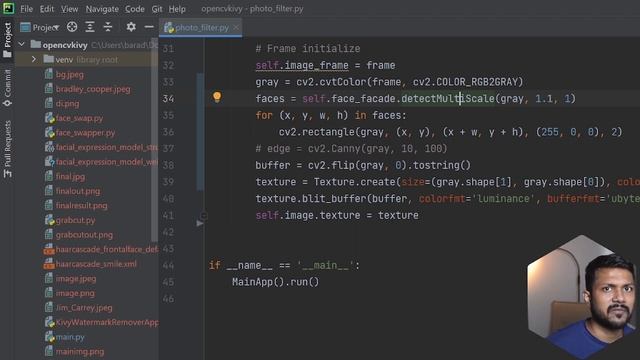Click the '# Frame initialize' comment
Image resolution: width=640 pixels, height=360 pixels.
pyautogui.click(x=308, y=49)
